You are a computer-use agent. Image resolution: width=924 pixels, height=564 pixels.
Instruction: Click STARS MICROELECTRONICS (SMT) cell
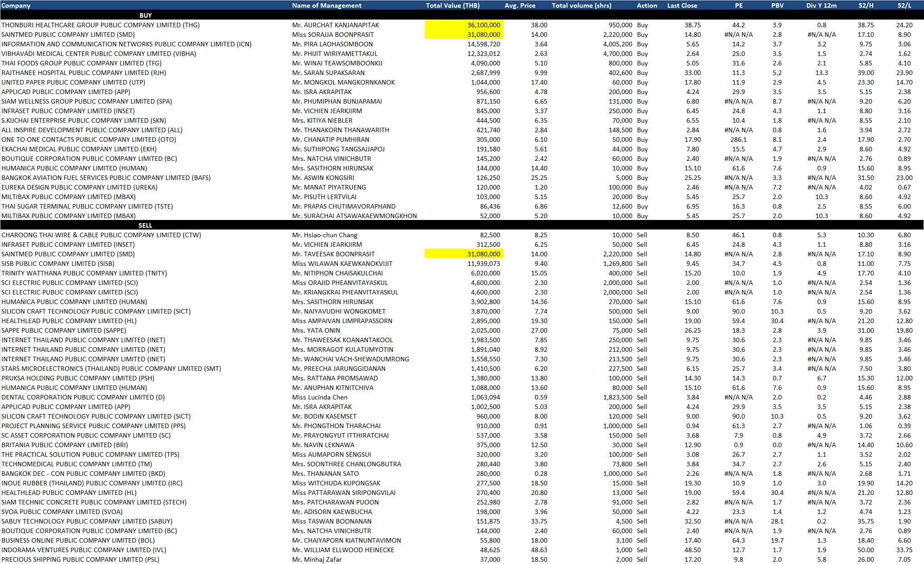pyautogui.click(x=111, y=369)
